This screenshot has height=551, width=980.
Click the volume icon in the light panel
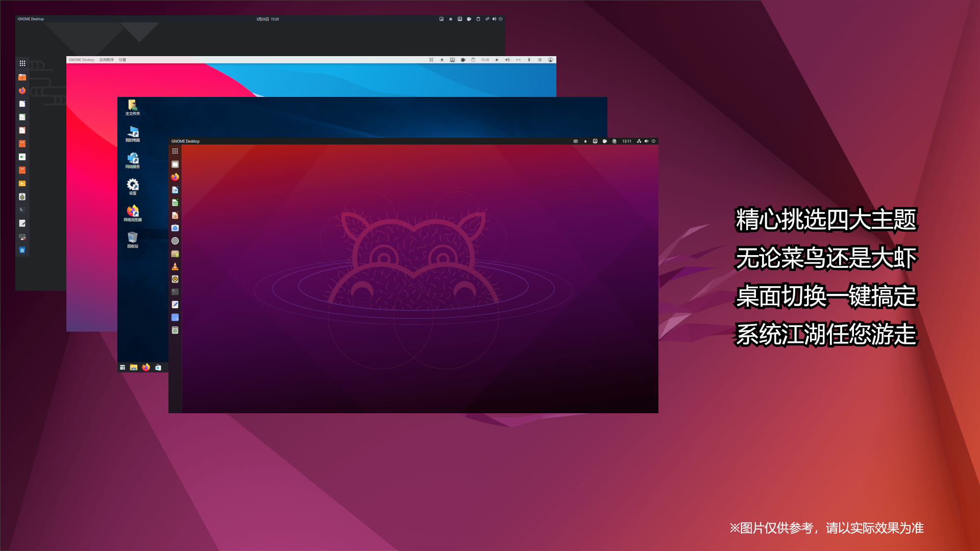[x=507, y=60]
